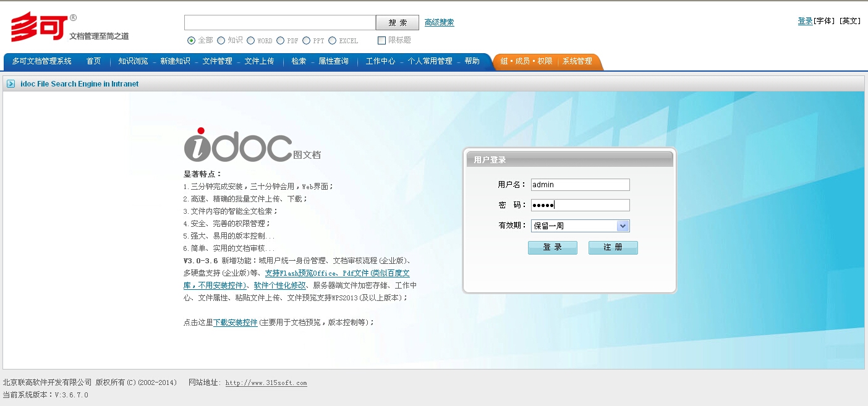The height and width of the screenshot is (406, 868).
Task: Switch language via the 英文 link
Action: click(x=850, y=21)
